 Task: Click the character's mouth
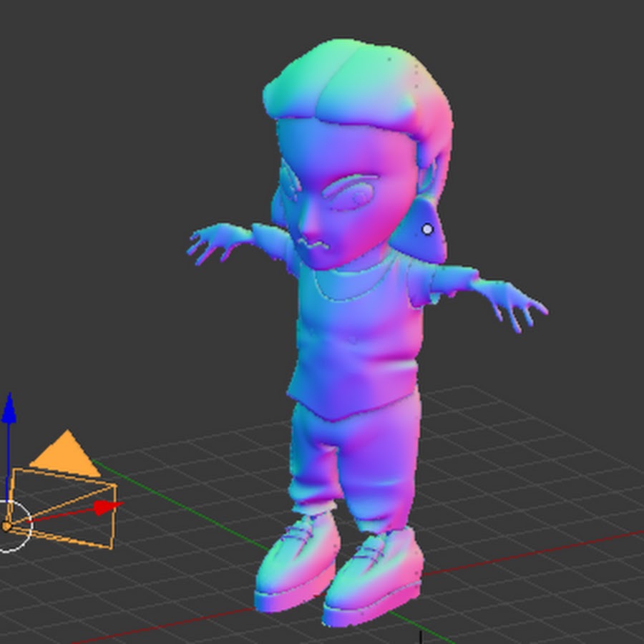(316, 247)
